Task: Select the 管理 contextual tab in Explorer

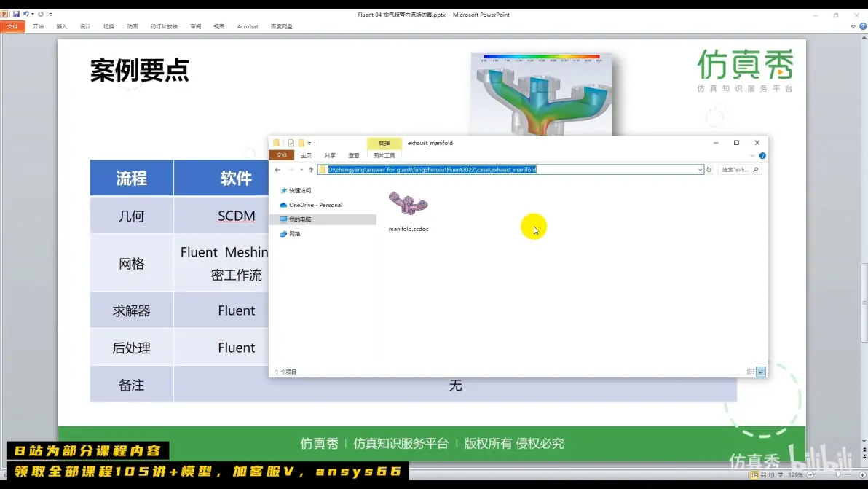Action: click(384, 144)
